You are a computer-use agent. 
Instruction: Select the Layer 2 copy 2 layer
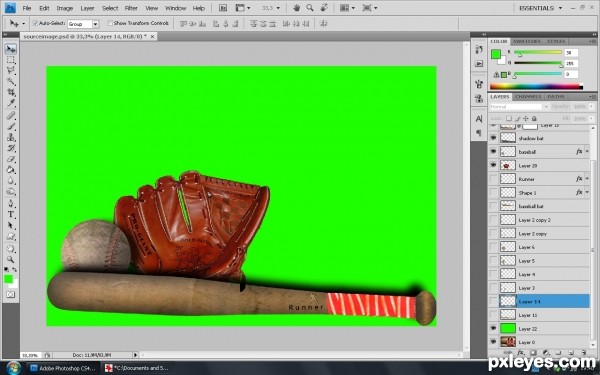click(539, 220)
